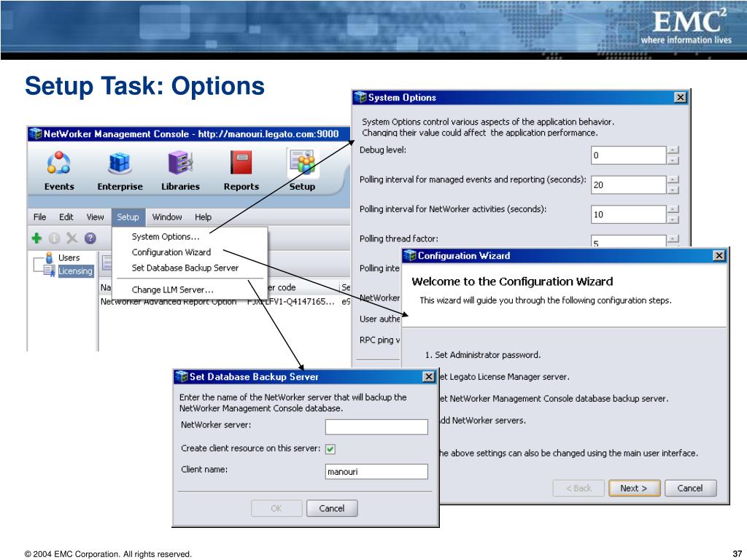The image size is (747, 560).
Task: Click the purple question mark help icon
Action: (90, 238)
